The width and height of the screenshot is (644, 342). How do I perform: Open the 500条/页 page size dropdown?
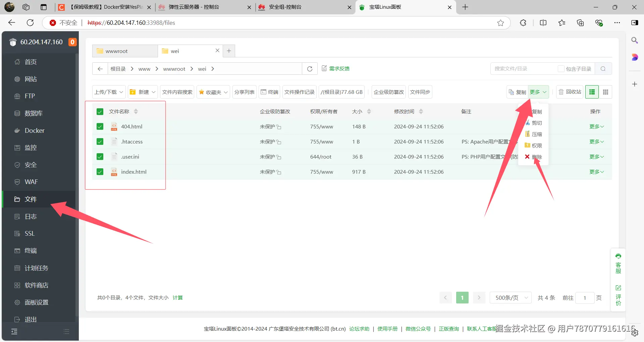tap(511, 298)
